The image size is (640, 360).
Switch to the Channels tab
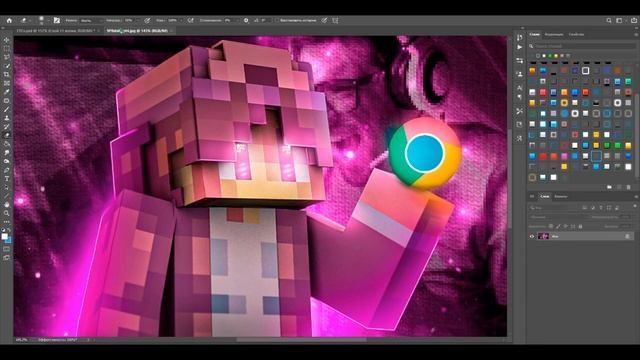560,196
